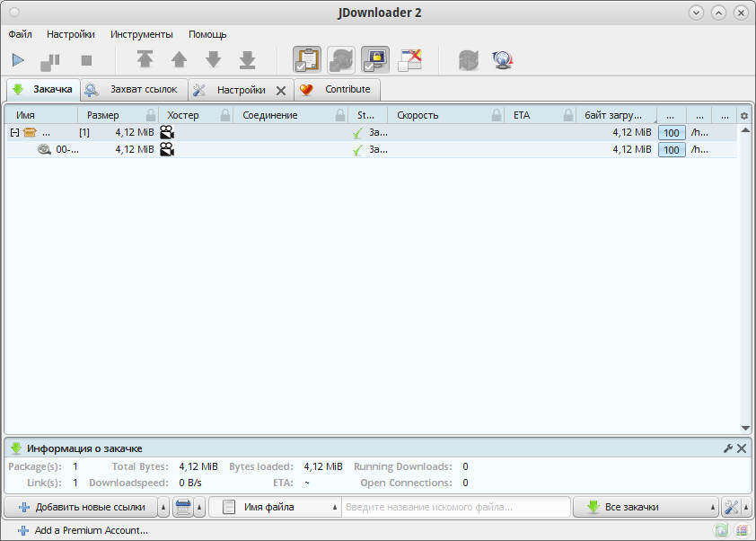
Task: Open the Инструменты menu
Action: [142, 34]
